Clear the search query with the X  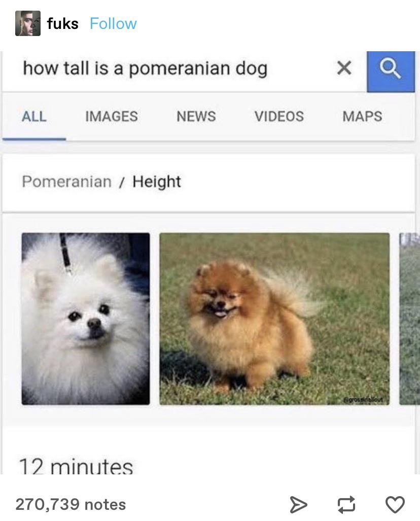click(344, 68)
